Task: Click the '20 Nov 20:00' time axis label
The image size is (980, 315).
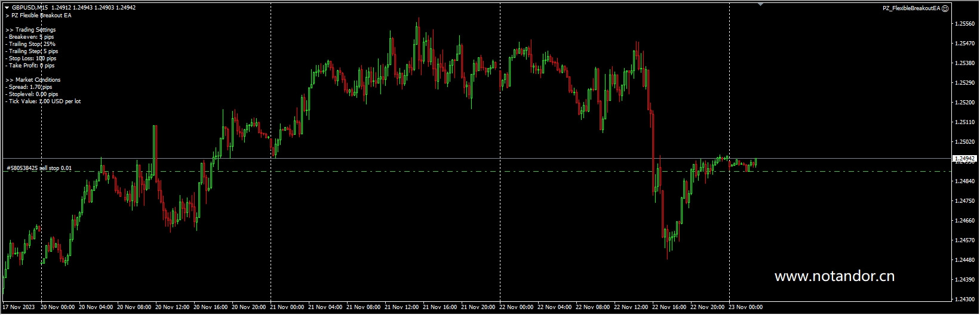Action: coord(249,308)
